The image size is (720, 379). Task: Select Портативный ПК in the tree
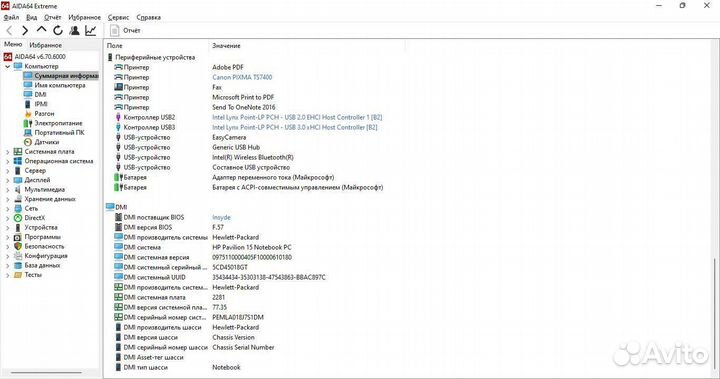coord(54,132)
